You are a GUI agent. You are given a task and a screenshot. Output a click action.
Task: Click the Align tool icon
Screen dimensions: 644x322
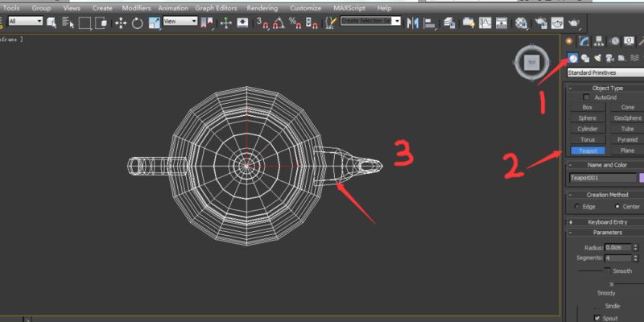click(x=430, y=23)
